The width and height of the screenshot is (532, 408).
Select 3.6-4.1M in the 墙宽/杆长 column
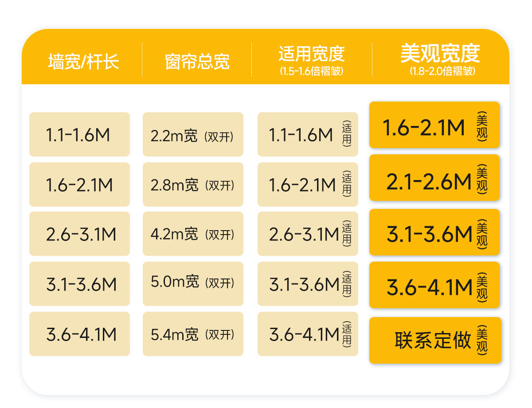tap(80, 334)
